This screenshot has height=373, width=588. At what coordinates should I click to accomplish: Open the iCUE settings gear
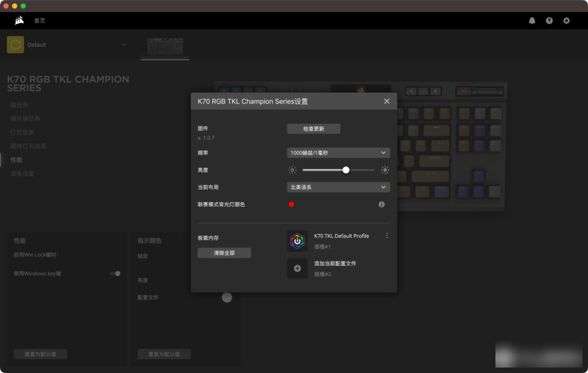tap(566, 21)
